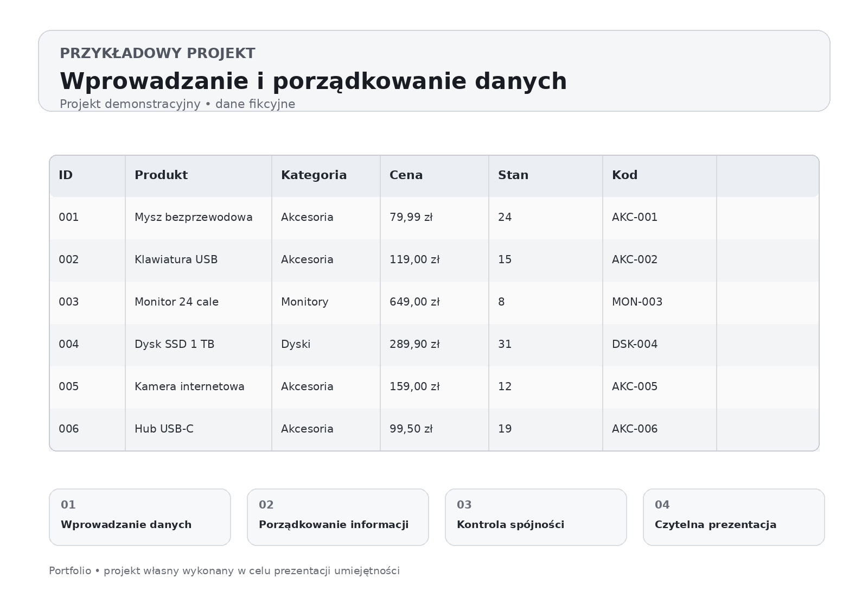
Task: Select code AKC-001
Action: pos(635,218)
